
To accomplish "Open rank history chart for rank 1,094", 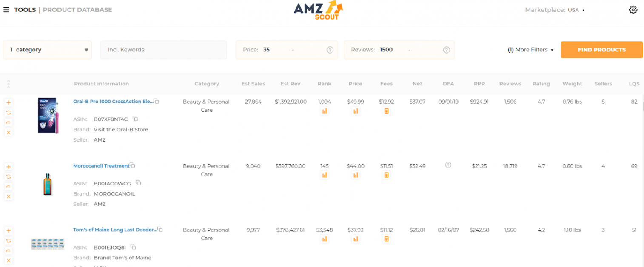I will tap(325, 111).
